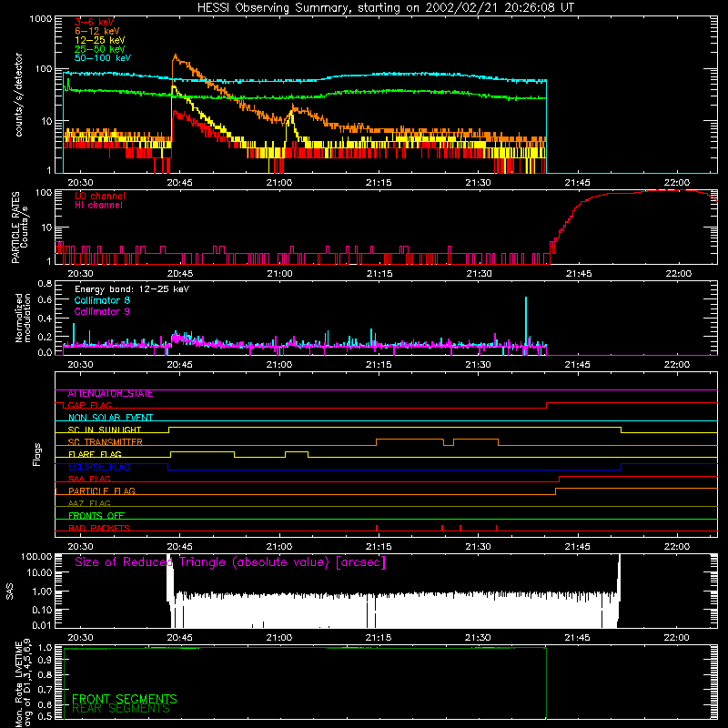
Task: Click the FRONTS_OFF flag label
Action: click(x=96, y=516)
